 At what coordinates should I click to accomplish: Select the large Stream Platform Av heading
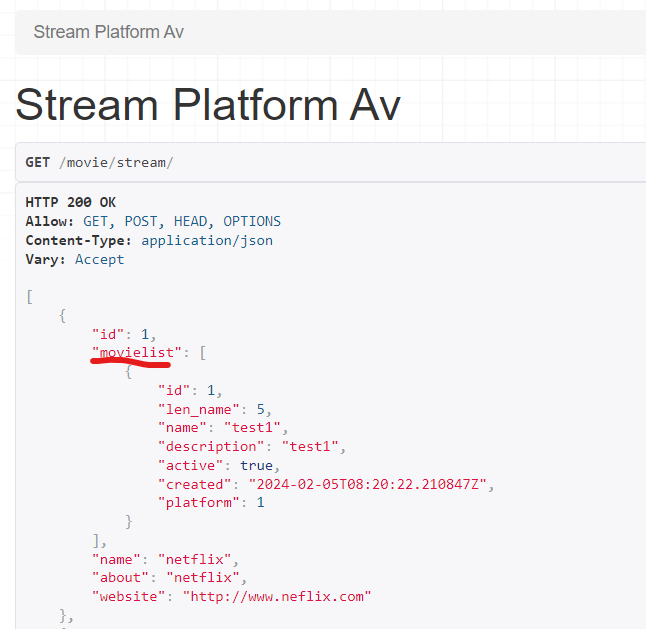[x=208, y=105]
